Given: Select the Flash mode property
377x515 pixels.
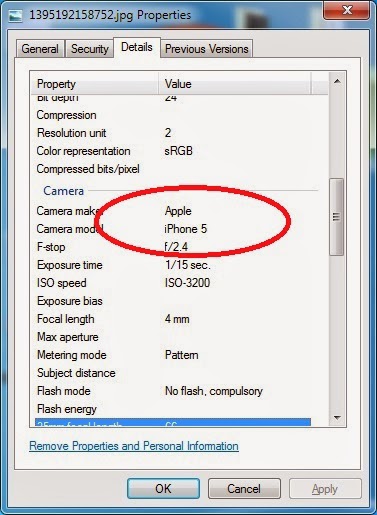Looking at the screenshot, I should coord(64,391).
